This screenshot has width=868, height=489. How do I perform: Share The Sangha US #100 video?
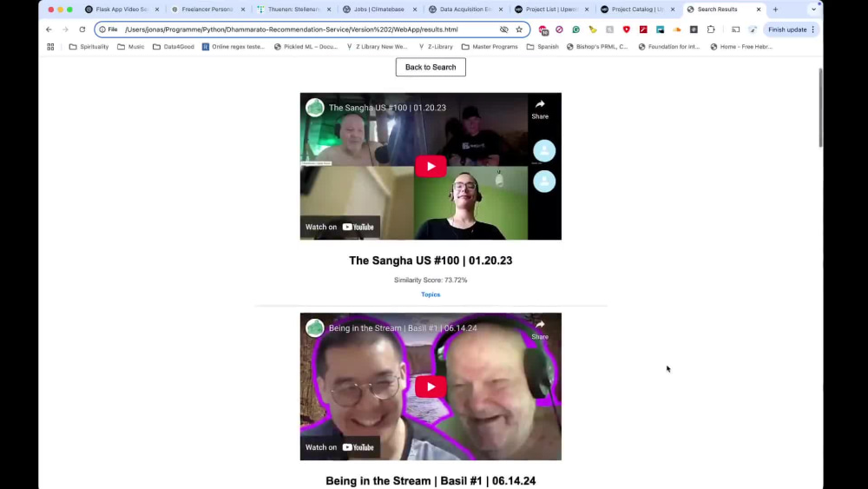coord(540,109)
